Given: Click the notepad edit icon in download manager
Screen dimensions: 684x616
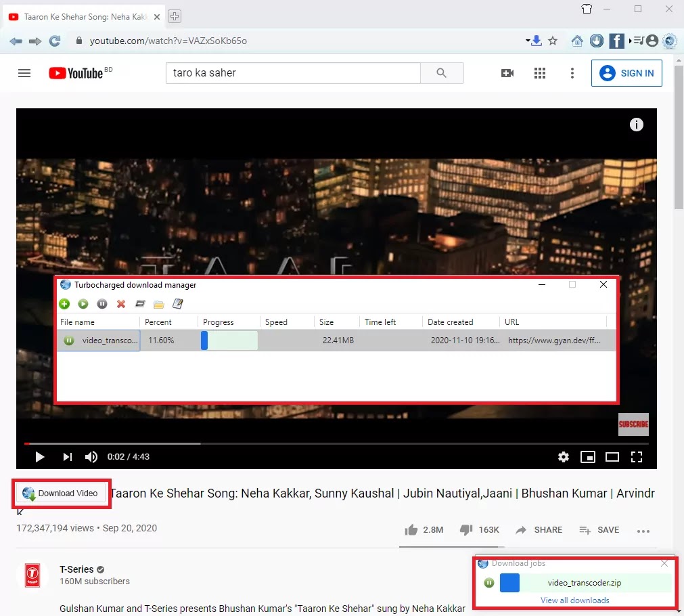Looking at the screenshot, I should click(177, 304).
